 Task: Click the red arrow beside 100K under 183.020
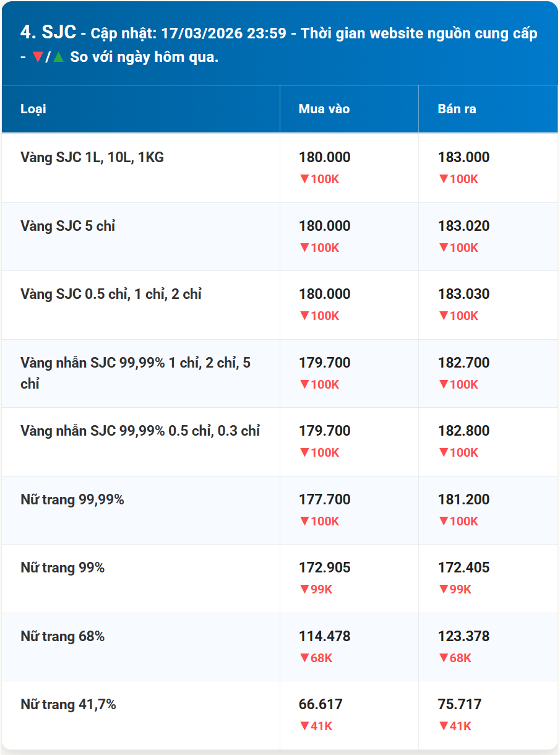(443, 248)
